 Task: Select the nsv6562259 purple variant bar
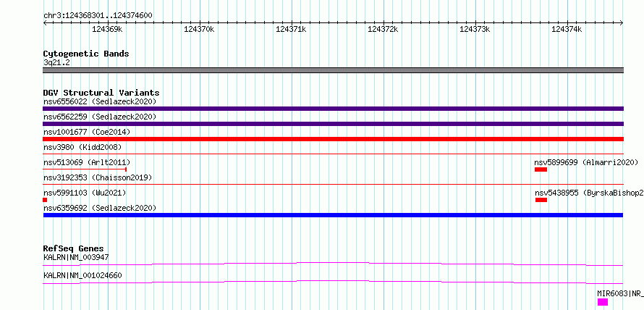333,124
